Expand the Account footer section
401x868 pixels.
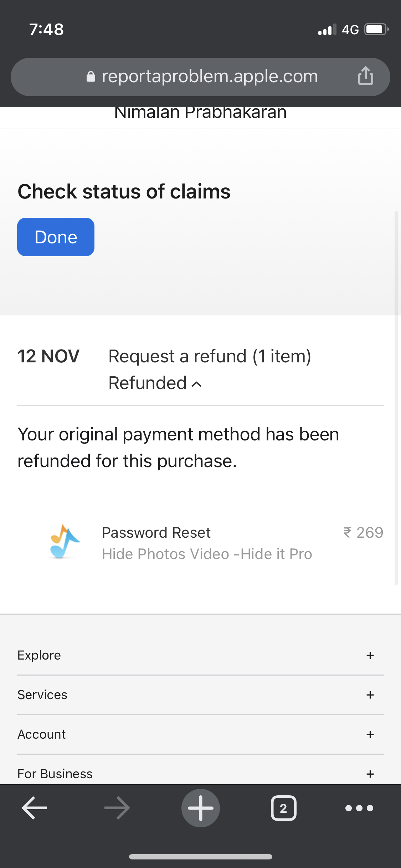tap(370, 734)
